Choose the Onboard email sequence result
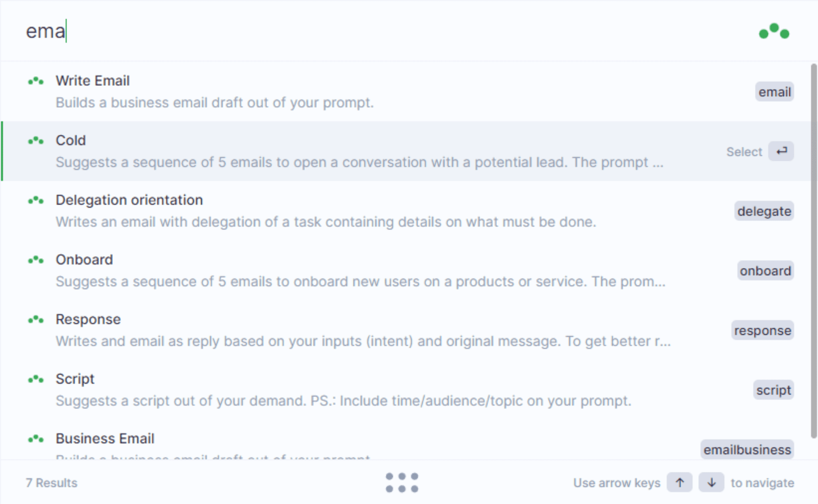The height and width of the screenshot is (504, 818). click(406, 271)
